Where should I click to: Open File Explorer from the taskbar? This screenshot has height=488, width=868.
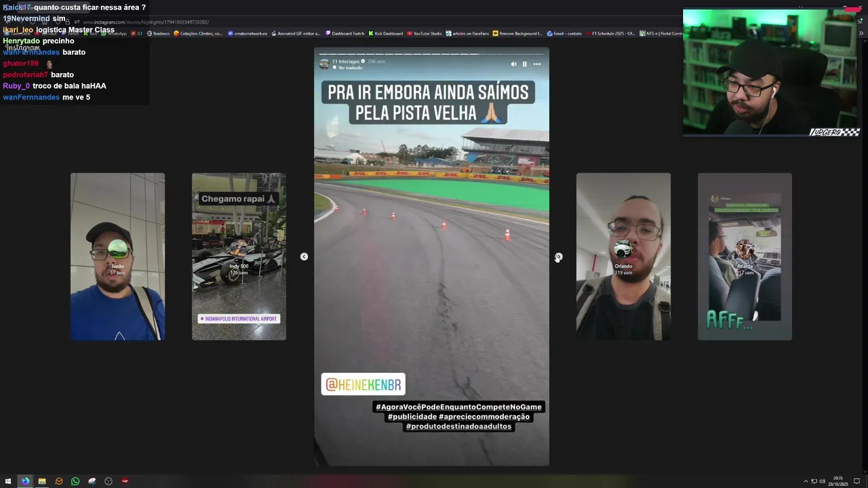click(x=42, y=481)
